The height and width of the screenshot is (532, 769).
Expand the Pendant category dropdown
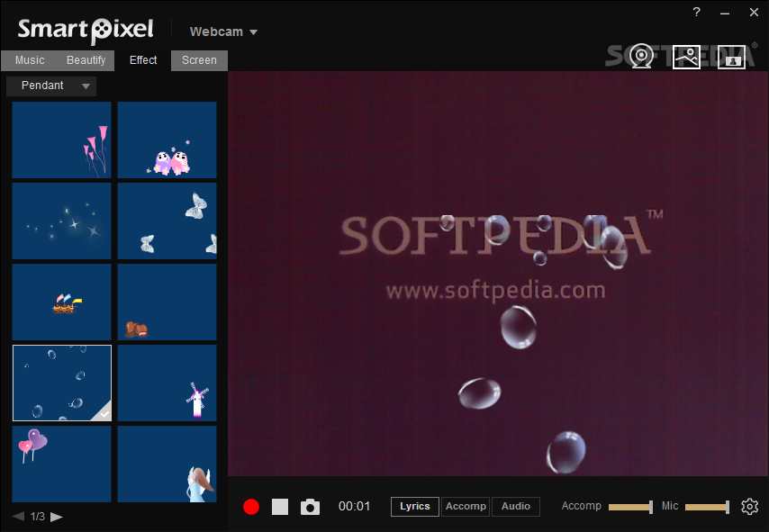click(x=51, y=86)
